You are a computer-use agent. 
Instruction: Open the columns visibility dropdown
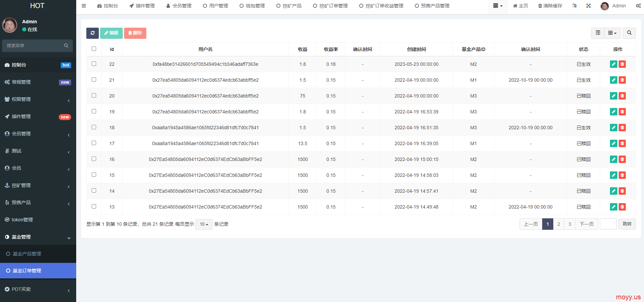click(x=612, y=33)
